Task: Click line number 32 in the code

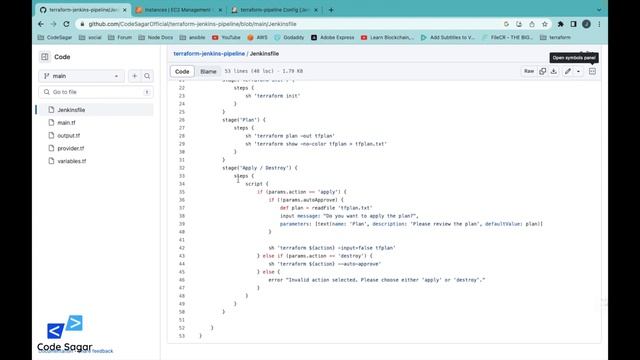Action: [182, 168]
